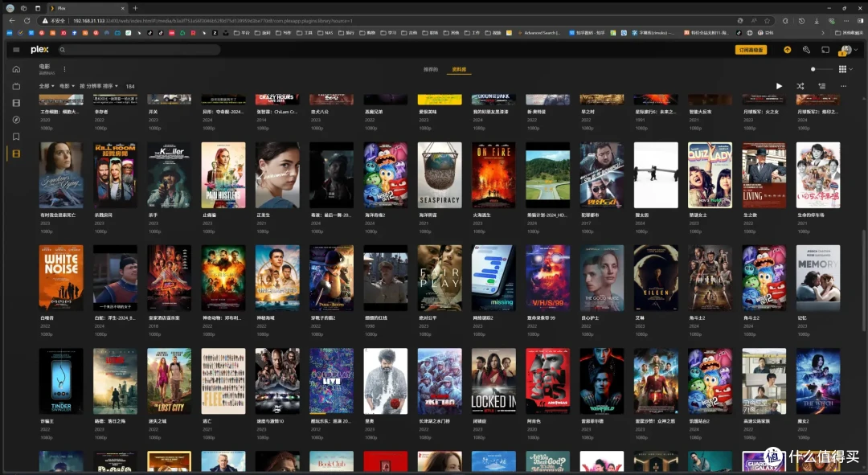Open the Tinder Swindler poster
This screenshot has width=868, height=475.
(61, 381)
